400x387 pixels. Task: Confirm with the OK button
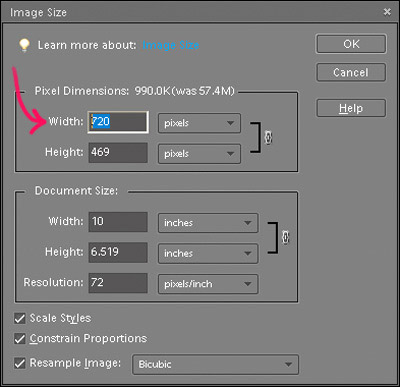coord(351,44)
